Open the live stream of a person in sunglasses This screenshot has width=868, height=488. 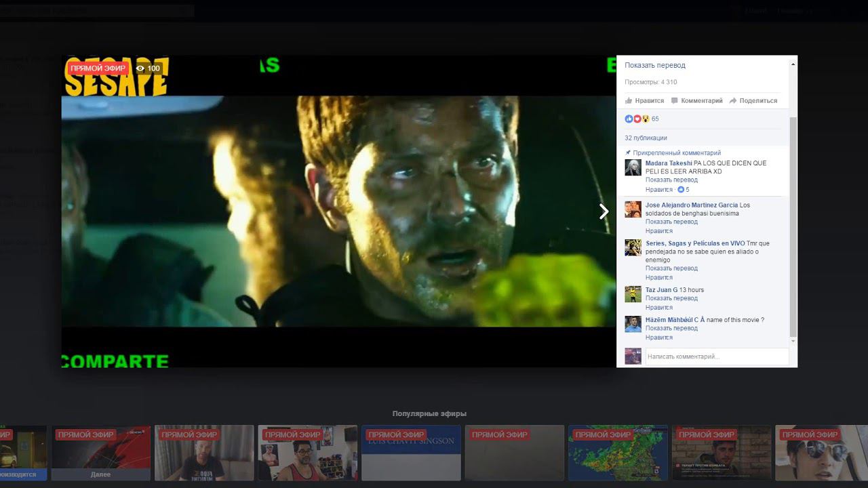click(x=822, y=453)
